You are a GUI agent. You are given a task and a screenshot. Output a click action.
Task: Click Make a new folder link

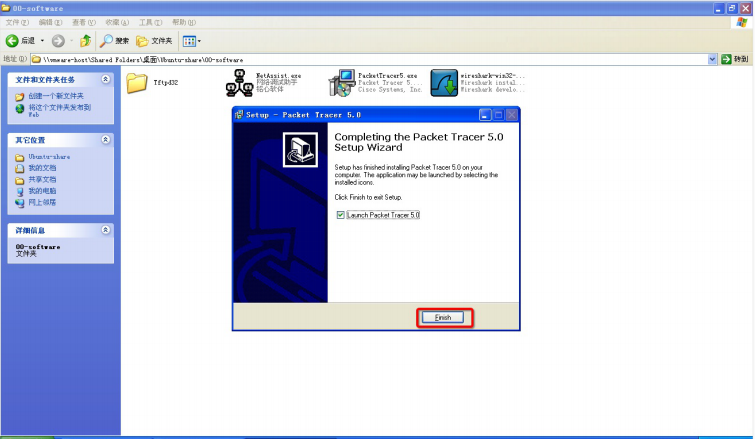point(56,96)
